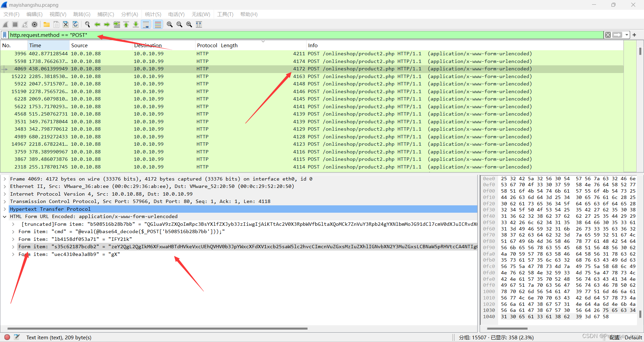Add a display filter button (plus)

pos(634,35)
